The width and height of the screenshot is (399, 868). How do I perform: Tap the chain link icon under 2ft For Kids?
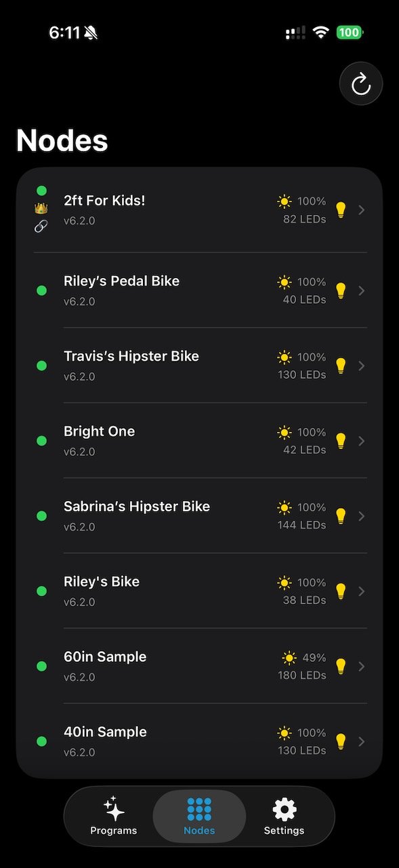click(41, 227)
